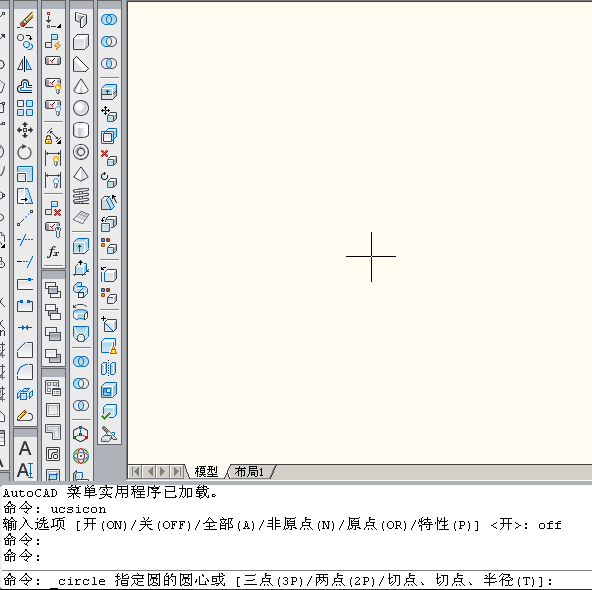Select the Pyramid solid tool

[x=81, y=174]
